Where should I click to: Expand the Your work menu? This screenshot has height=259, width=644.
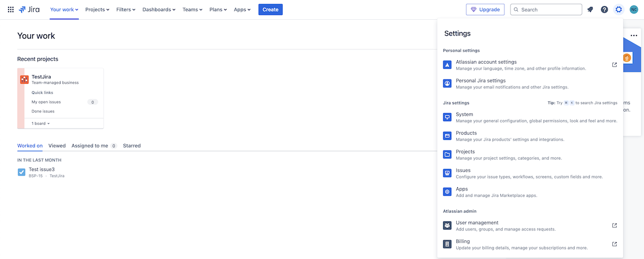click(x=64, y=10)
